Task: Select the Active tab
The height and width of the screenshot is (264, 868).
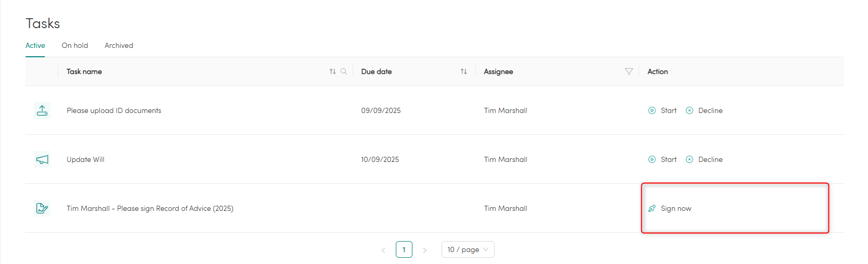Action: pyautogui.click(x=35, y=45)
